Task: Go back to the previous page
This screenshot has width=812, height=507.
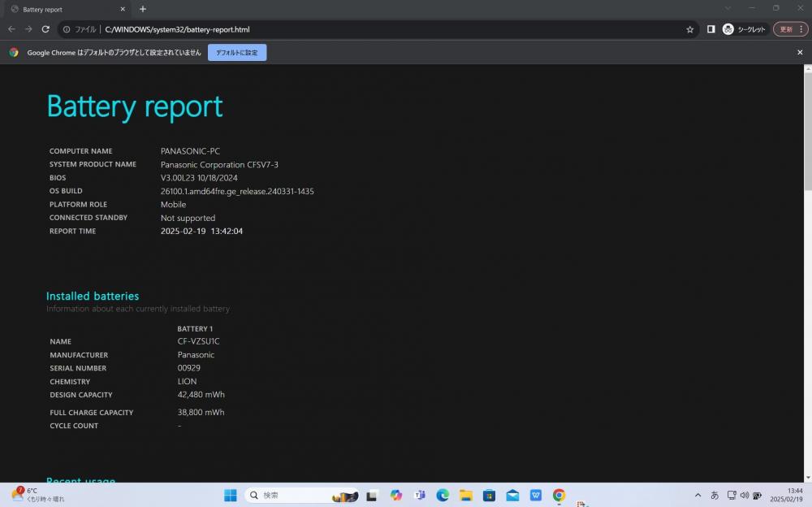Action: tap(11, 29)
